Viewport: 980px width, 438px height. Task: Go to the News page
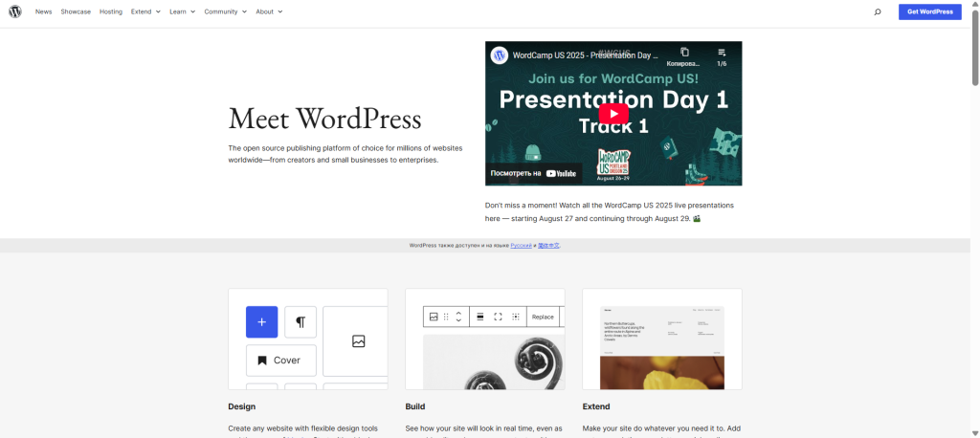point(44,12)
